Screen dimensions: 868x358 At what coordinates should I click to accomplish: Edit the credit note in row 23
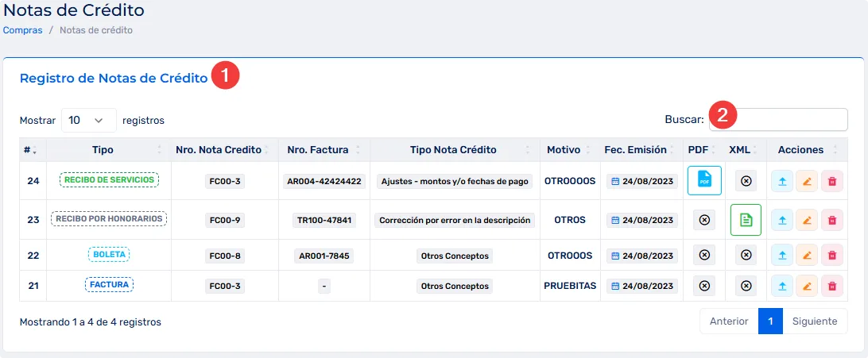(x=807, y=220)
